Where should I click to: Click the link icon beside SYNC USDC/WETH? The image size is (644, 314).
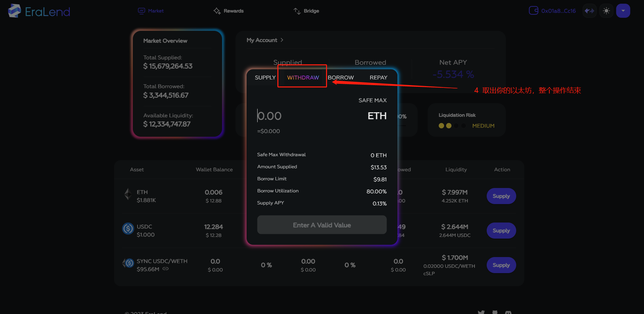click(165, 268)
